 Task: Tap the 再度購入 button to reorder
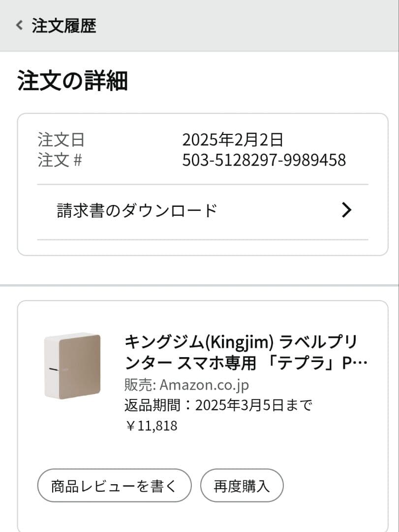pyautogui.click(x=242, y=485)
